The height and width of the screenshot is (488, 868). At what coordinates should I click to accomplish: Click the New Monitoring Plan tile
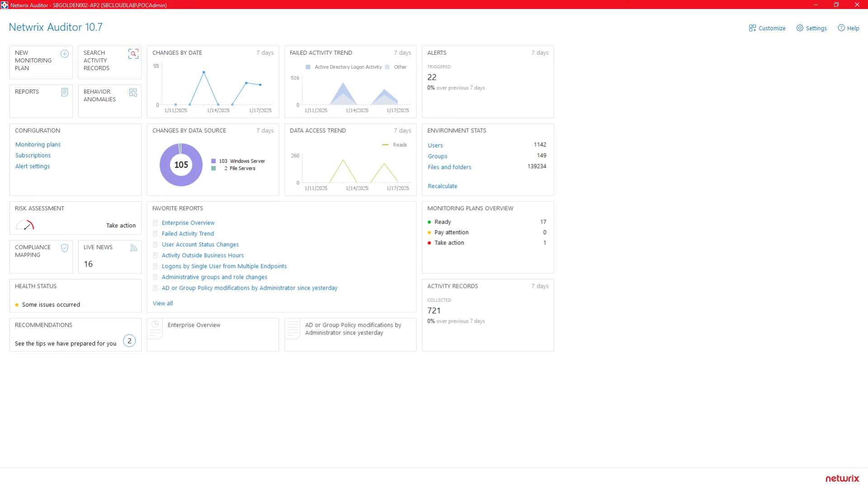(x=41, y=62)
